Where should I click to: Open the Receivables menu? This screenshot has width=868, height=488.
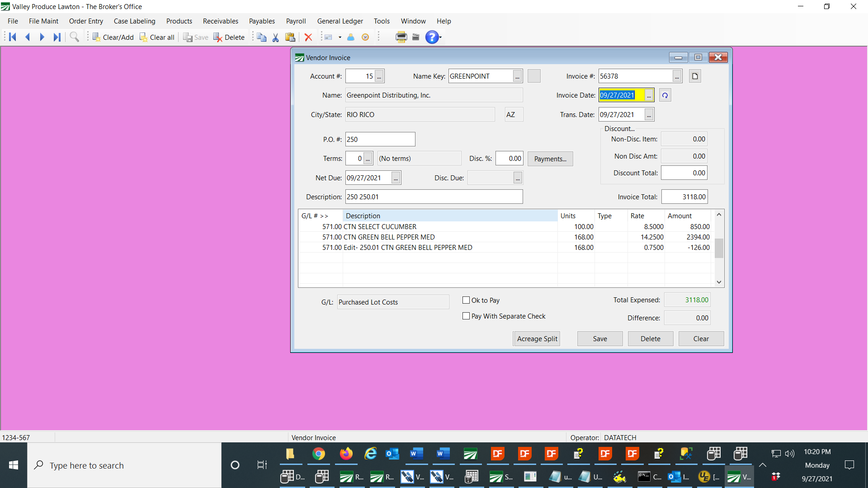pyautogui.click(x=221, y=21)
